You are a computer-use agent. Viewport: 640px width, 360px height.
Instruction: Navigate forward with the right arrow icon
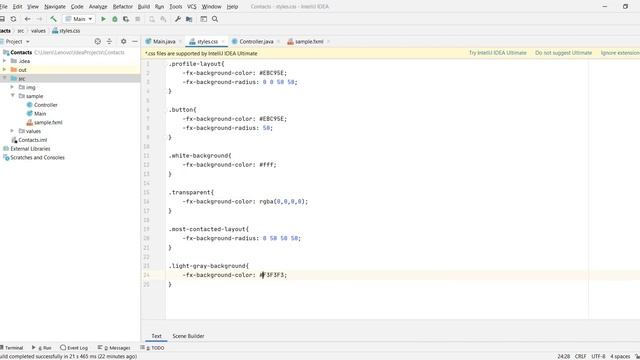coord(40,19)
